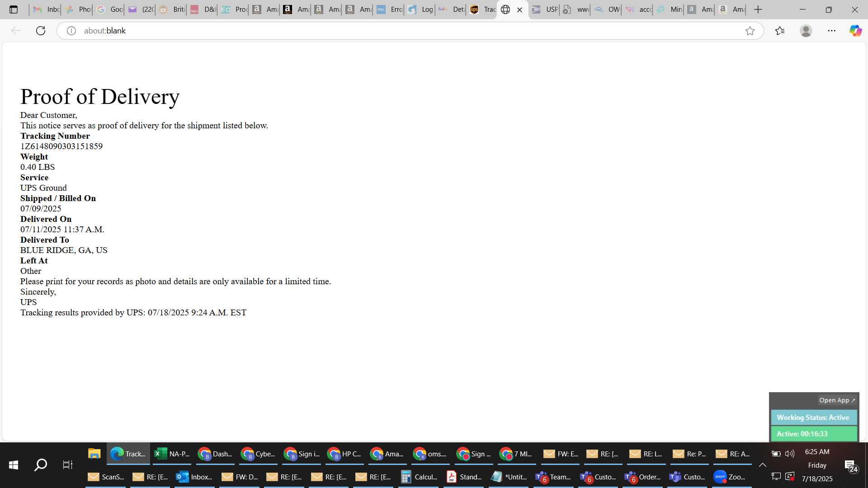
Task: Open the 7 MI Chrome window on taskbar
Action: coord(517,454)
